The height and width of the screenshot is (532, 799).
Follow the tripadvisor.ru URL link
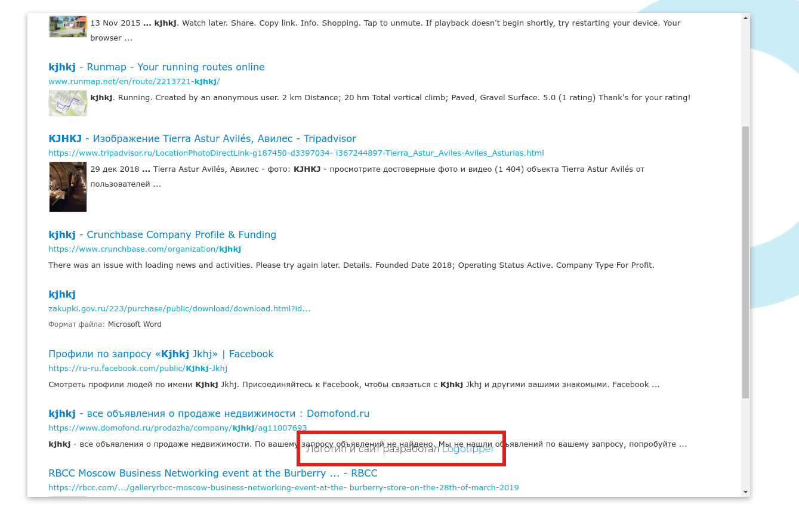(x=296, y=153)
